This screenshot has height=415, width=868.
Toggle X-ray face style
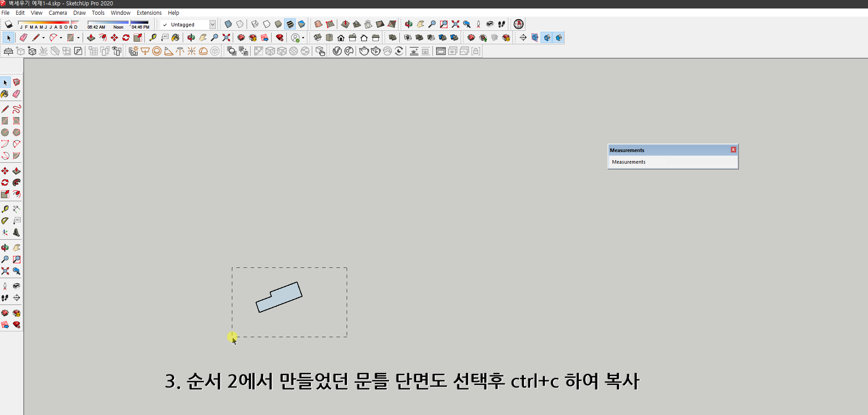[x=228, y=24]
